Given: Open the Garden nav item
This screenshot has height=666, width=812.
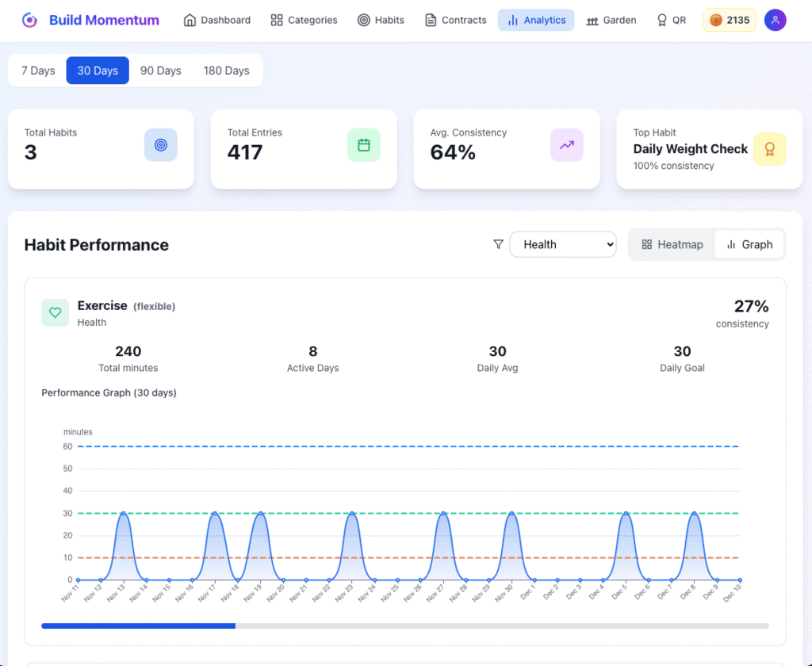Looking at the screenshot, I should click(611, 20).
